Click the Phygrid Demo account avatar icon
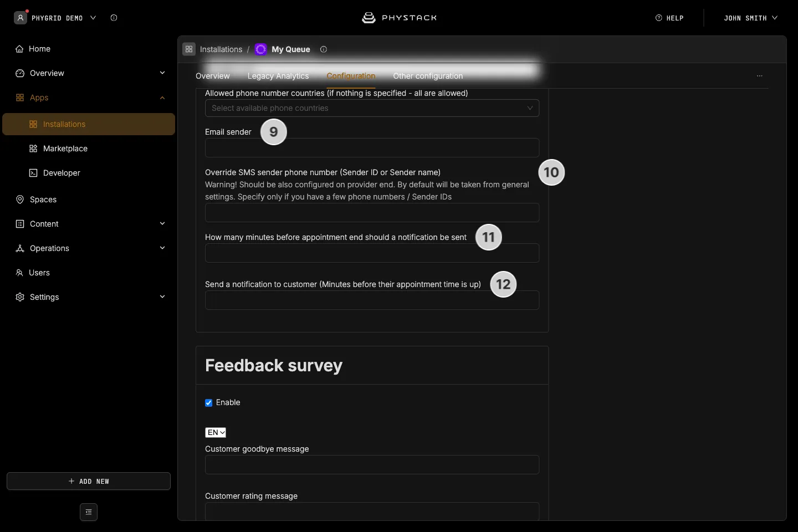Viewport: 798px width, 532px height. click(x=21, y=18)
